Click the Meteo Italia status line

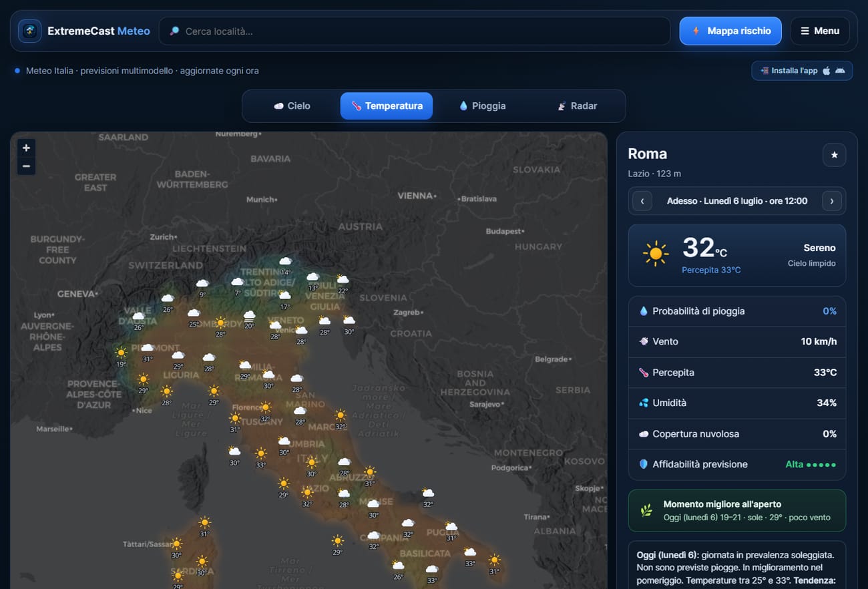tap(142, 70)
